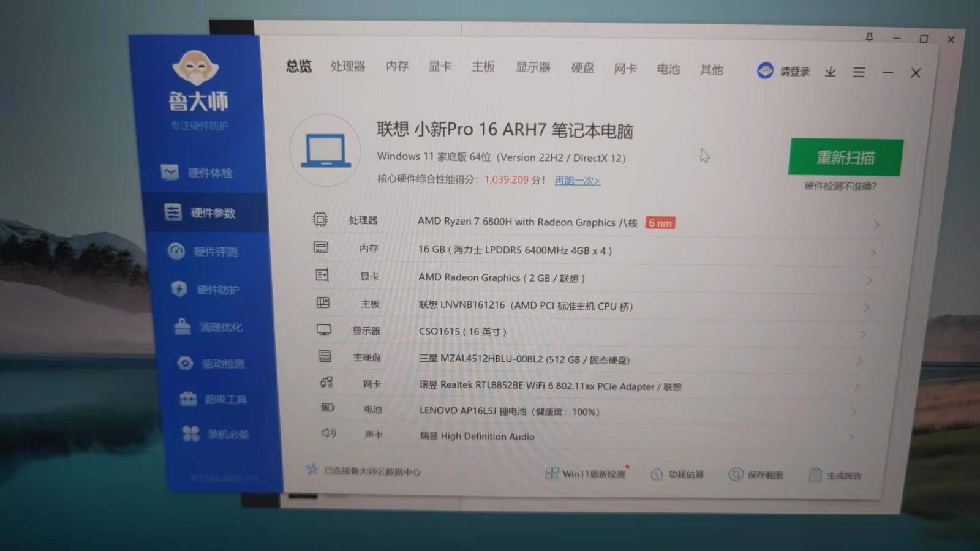Expand the 主硬盘 row chevron
980x551 pixels.
[860, 361]
